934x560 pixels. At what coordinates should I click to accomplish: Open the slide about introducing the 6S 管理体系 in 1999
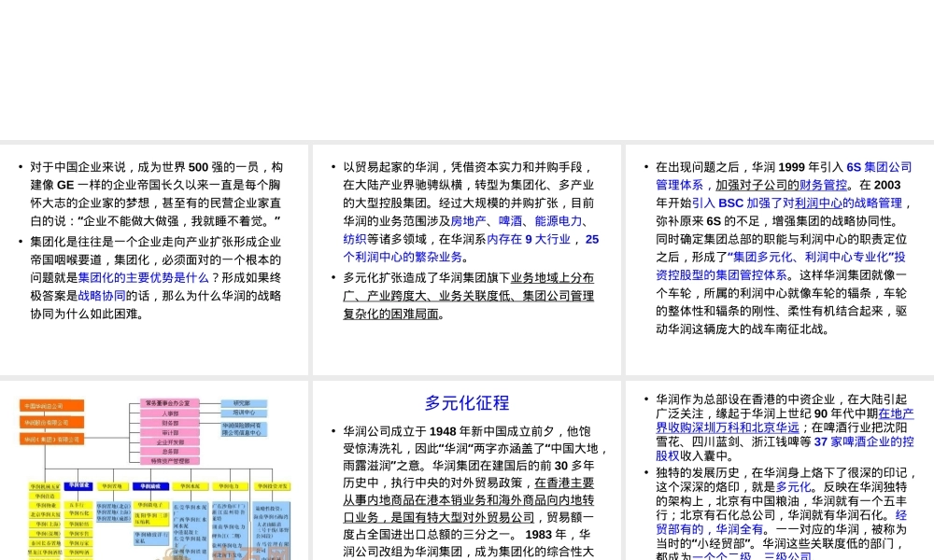pyautogui.click(x=780, y=259)
